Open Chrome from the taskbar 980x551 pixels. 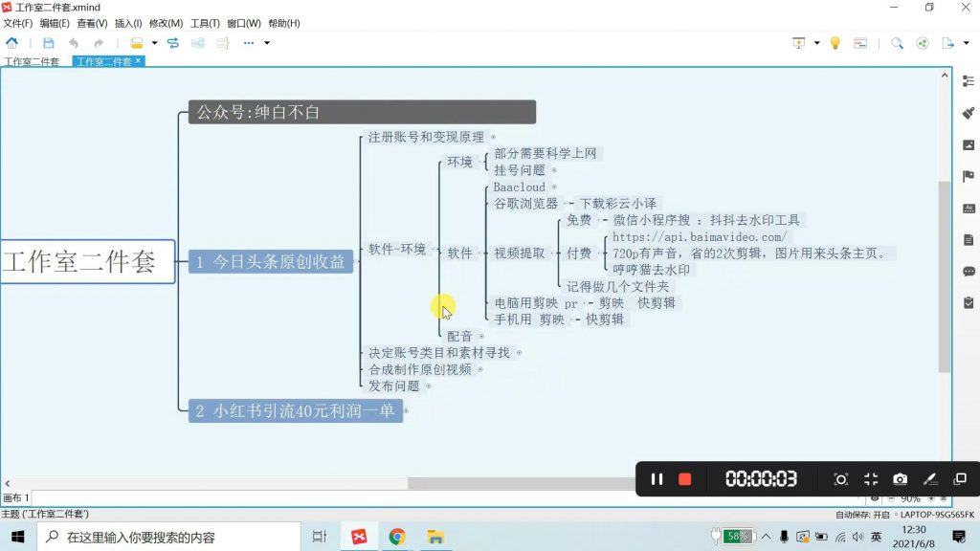[396, 537]
